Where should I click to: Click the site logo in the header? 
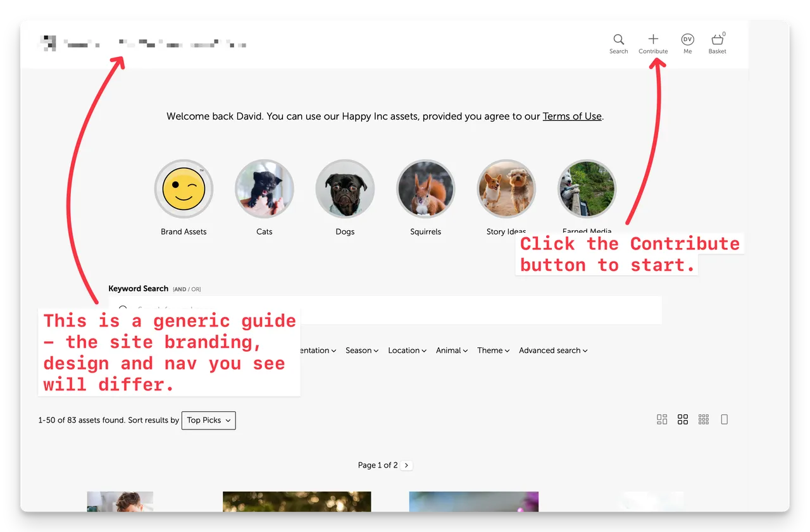click(143, 43)
